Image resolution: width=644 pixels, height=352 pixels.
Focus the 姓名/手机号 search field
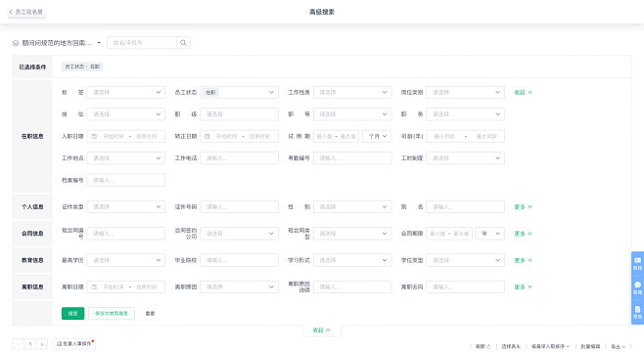tap(142, 43)
